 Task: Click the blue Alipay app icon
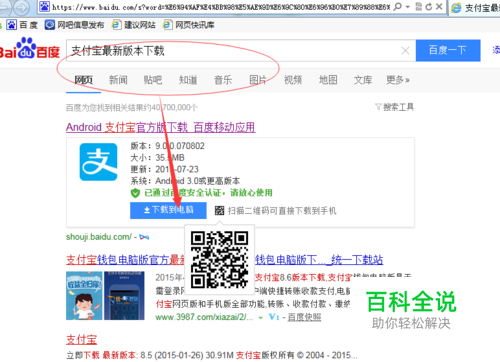[x=98, y=162]
